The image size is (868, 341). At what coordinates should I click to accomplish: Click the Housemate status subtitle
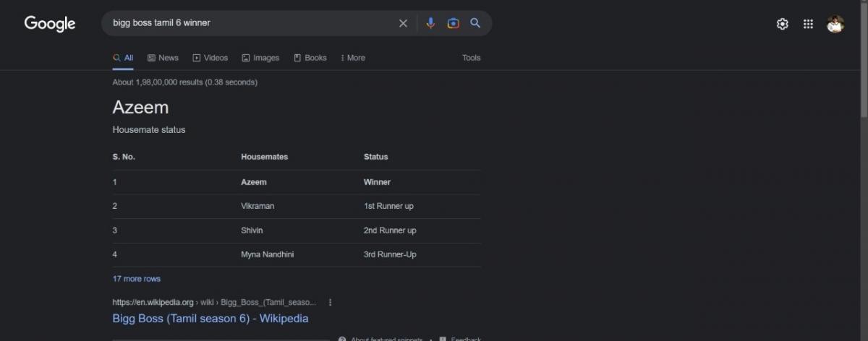tap(149, 130)
